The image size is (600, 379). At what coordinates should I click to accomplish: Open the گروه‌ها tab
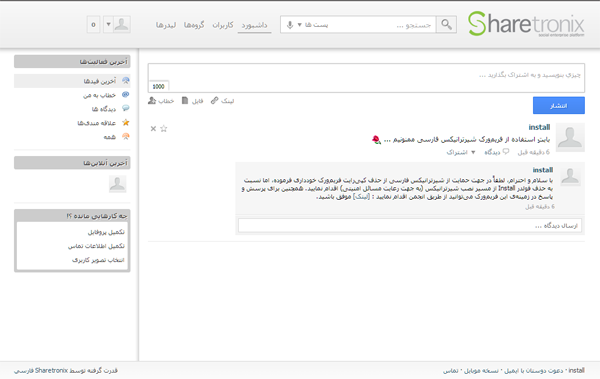(194, 25)
